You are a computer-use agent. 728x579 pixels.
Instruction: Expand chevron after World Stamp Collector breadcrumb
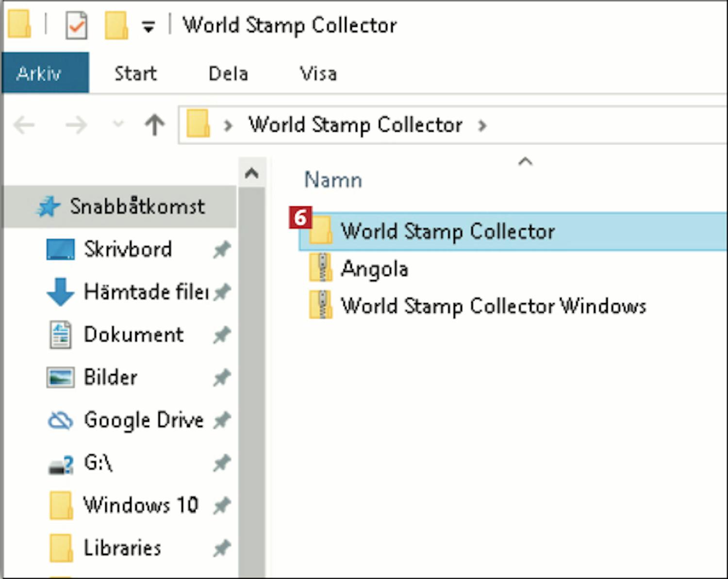(x=481, y=126)
